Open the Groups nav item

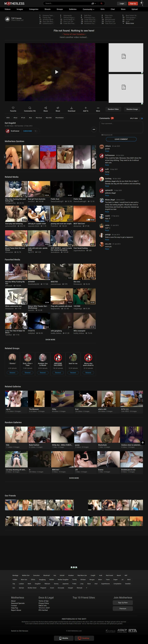tap(60, 9)
